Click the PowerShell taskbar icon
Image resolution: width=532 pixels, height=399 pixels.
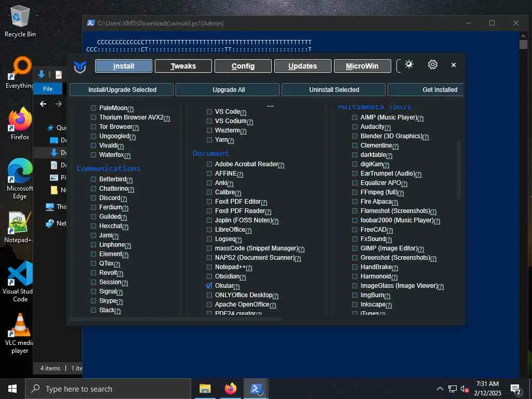tap(256, 389)
